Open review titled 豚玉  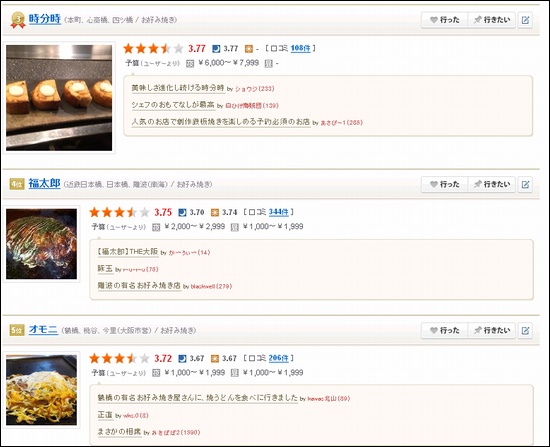pyautogui.click(x=105, y=268)
